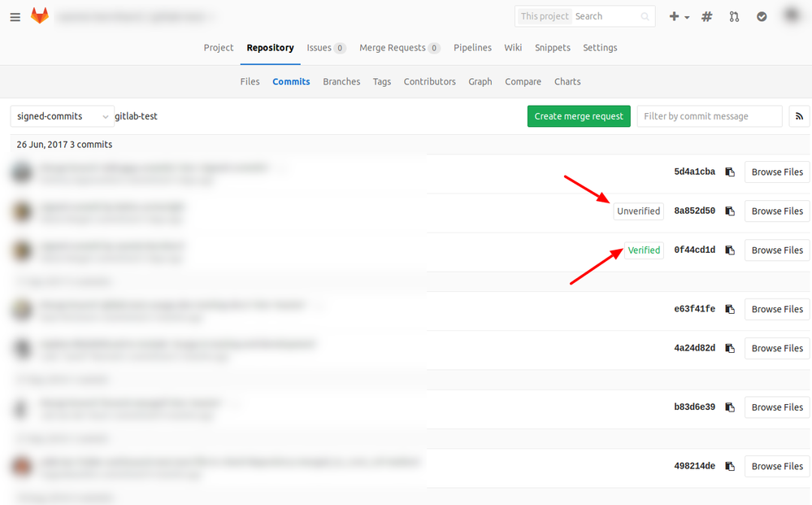This screenshot has height=505, width=812.
Task: Open the todos checkmark icon
Action: (762, 16)
